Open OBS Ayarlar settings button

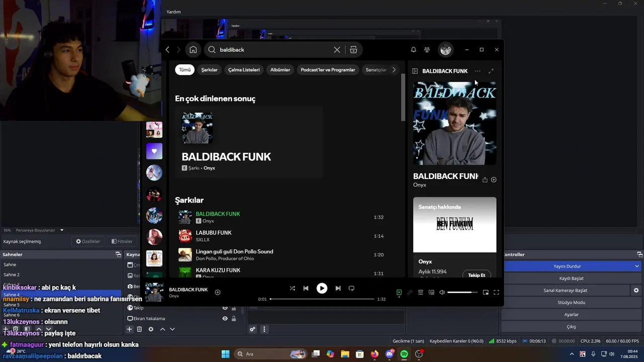coord(572,314)
